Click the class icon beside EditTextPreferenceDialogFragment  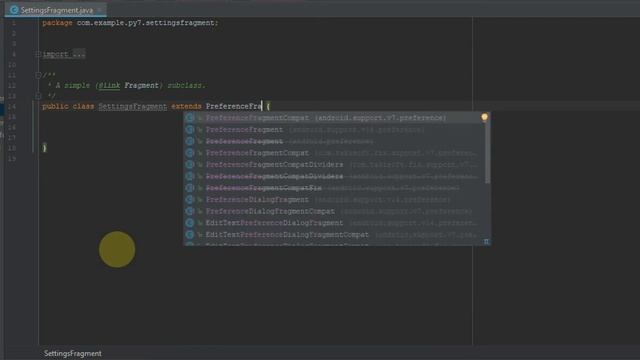pos(189,223)
